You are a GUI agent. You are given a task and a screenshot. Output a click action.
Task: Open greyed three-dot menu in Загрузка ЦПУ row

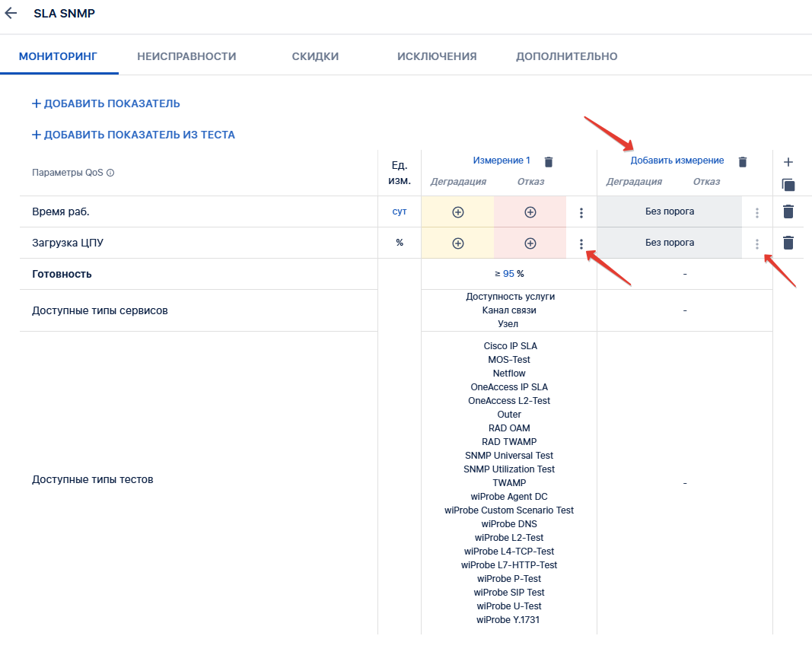click(756, 244)
